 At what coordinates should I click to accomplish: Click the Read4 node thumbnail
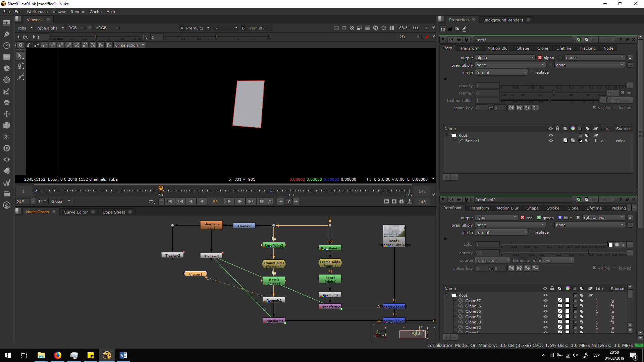[394, 232]
